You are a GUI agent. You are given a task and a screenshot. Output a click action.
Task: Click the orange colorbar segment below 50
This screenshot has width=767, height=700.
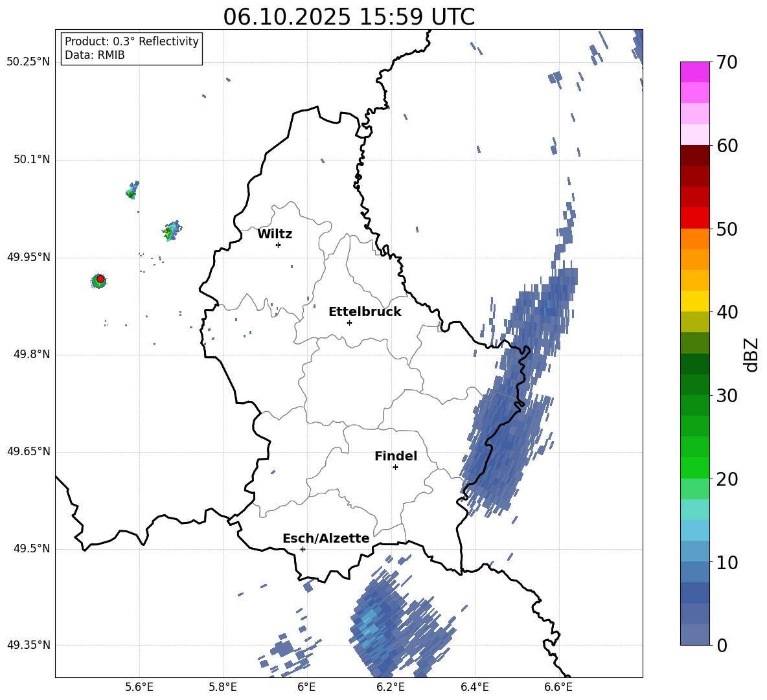click(x=694, y=238)
